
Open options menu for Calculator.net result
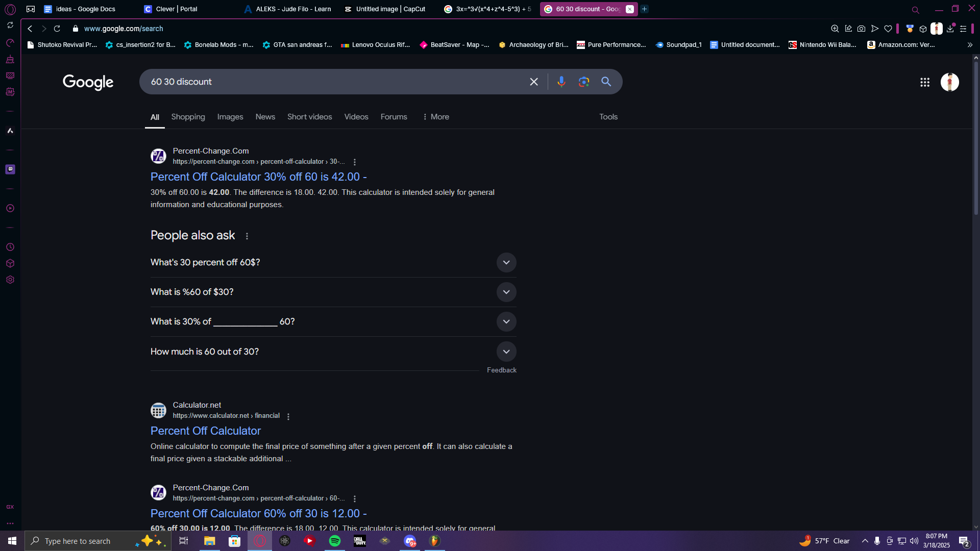(288, 416)
